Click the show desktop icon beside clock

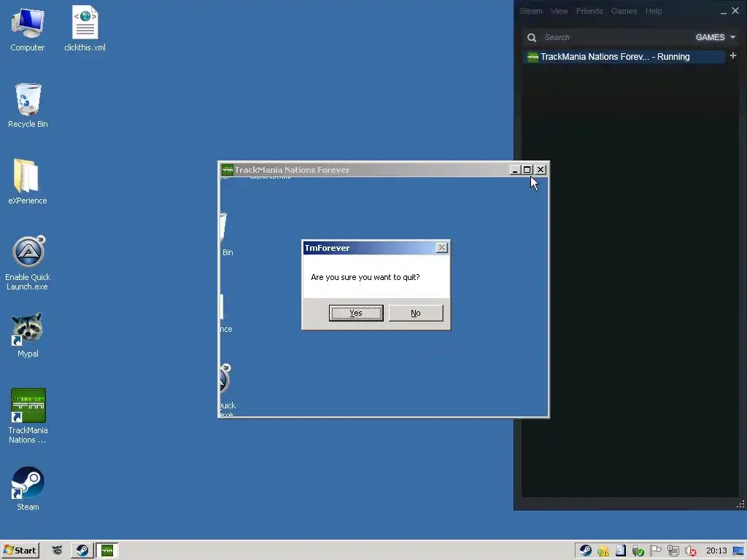pos(738,551)
